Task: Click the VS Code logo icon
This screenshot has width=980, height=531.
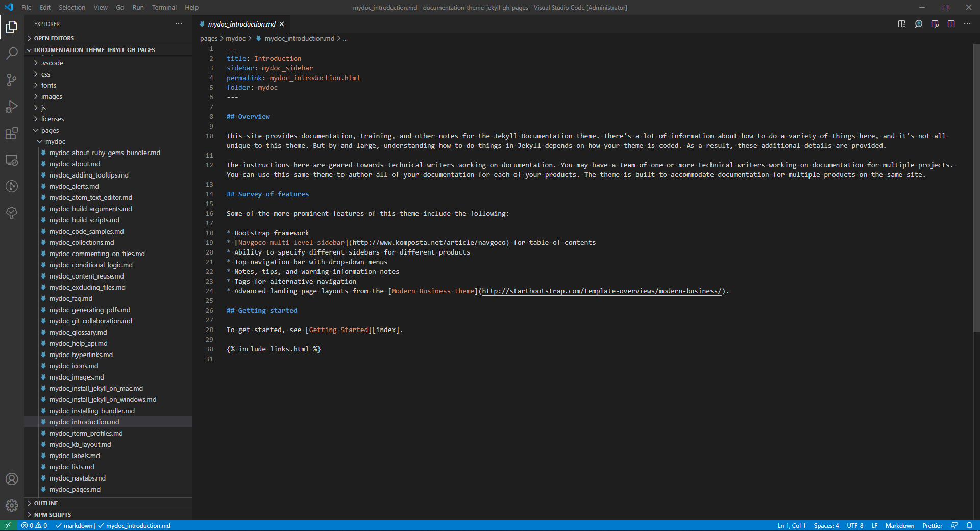Action: pos(9,7)
